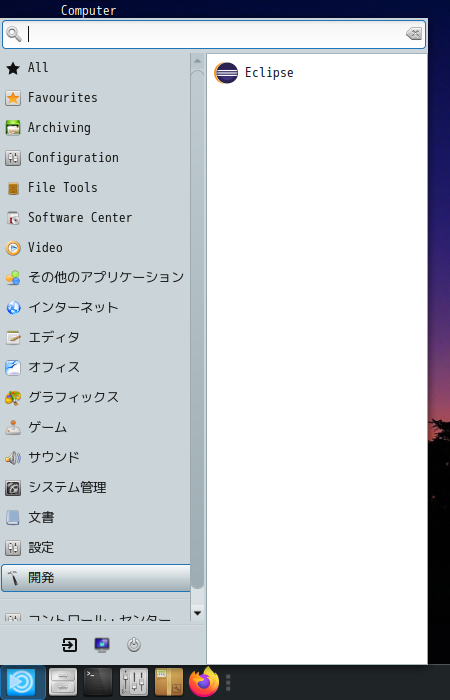Open the file manager from the panel
The width and height of the screenshot is (450, 700).
tap(63, 682)
